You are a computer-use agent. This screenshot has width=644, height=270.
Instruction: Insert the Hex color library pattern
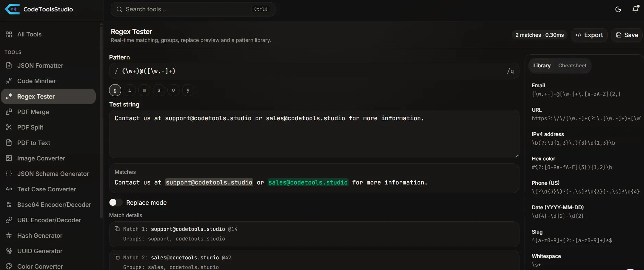coord(585,163)
